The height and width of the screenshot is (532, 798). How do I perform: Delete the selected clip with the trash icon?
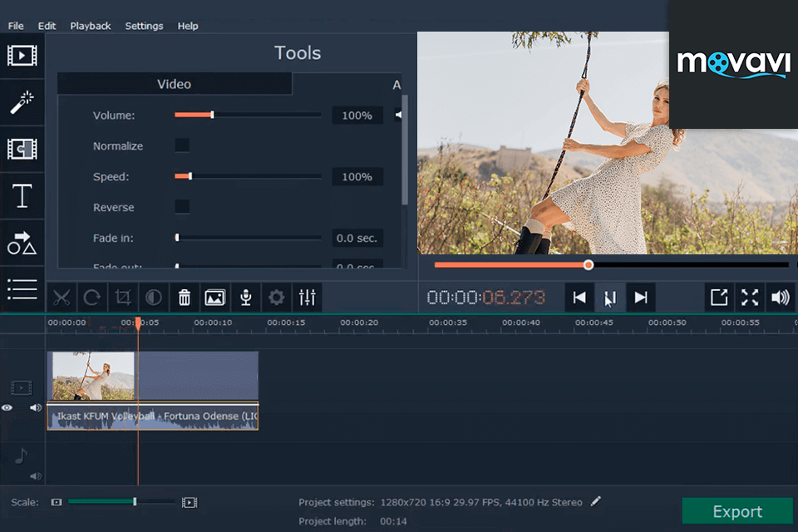point(184,297)
